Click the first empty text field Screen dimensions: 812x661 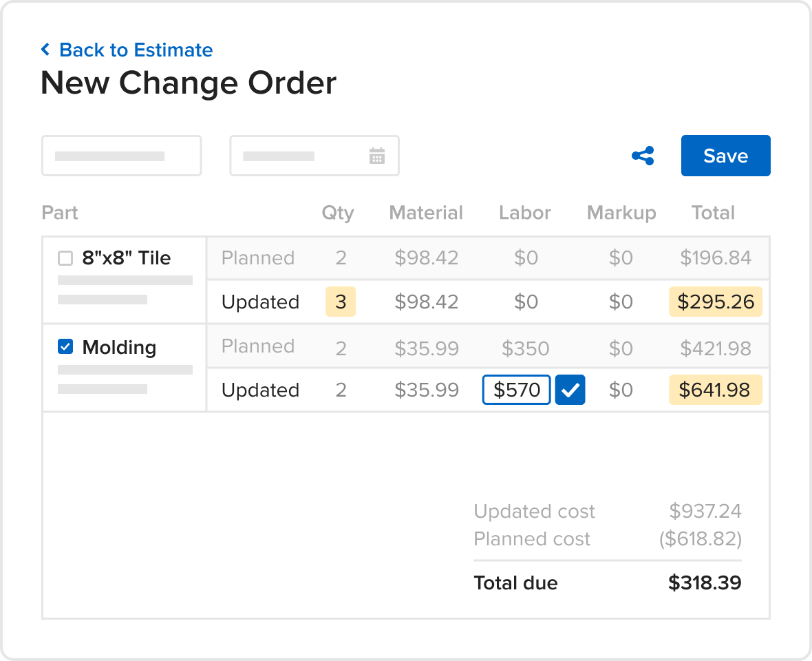coord(121,156)
